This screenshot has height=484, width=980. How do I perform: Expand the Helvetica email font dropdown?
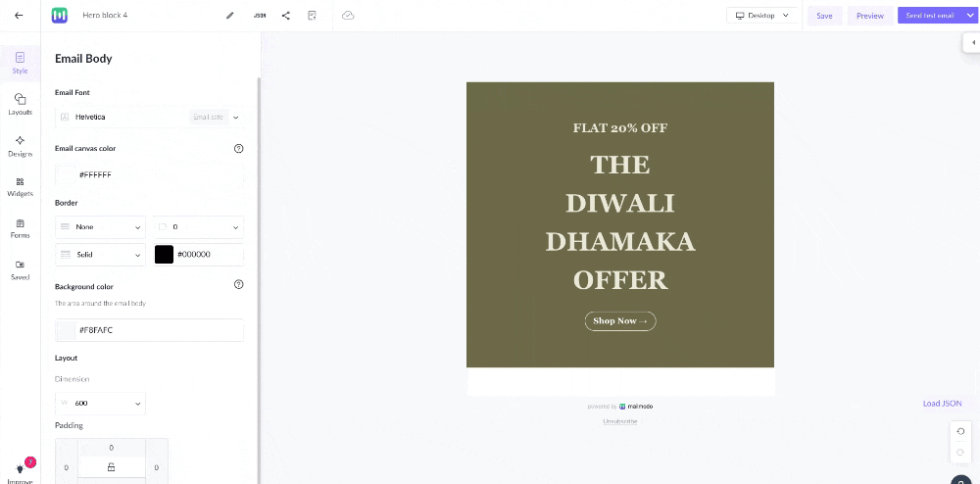[x=149, y=117]
